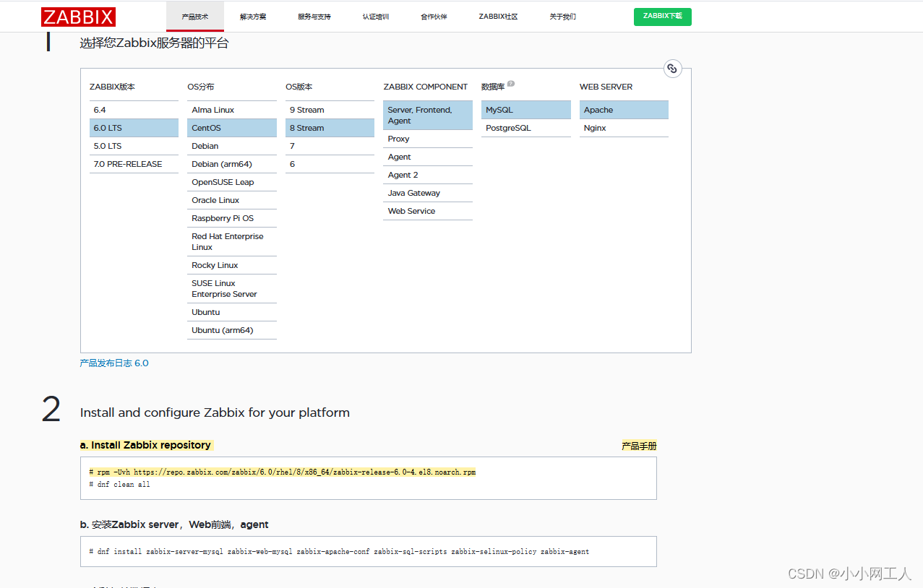This screenshot has height=588, width=923.
Task: Click the OS分布 column header
Action: coord(201,87)
